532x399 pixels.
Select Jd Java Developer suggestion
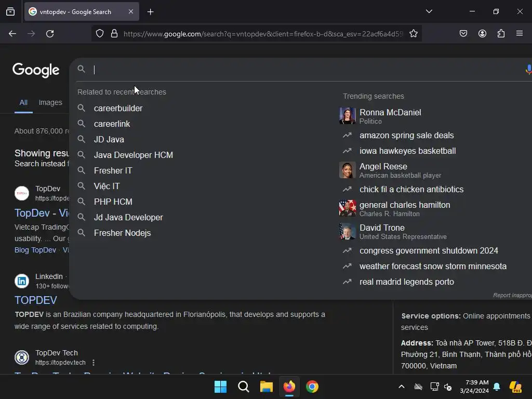128,218
